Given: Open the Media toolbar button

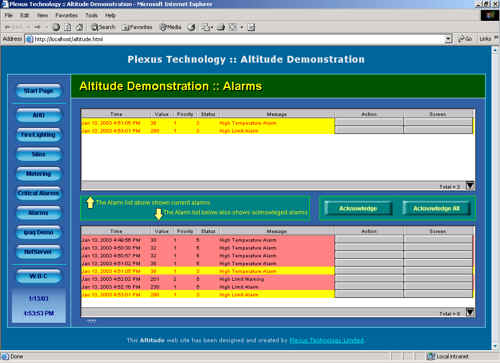Looking at the screenshot, I should click(x=170, y=27).
